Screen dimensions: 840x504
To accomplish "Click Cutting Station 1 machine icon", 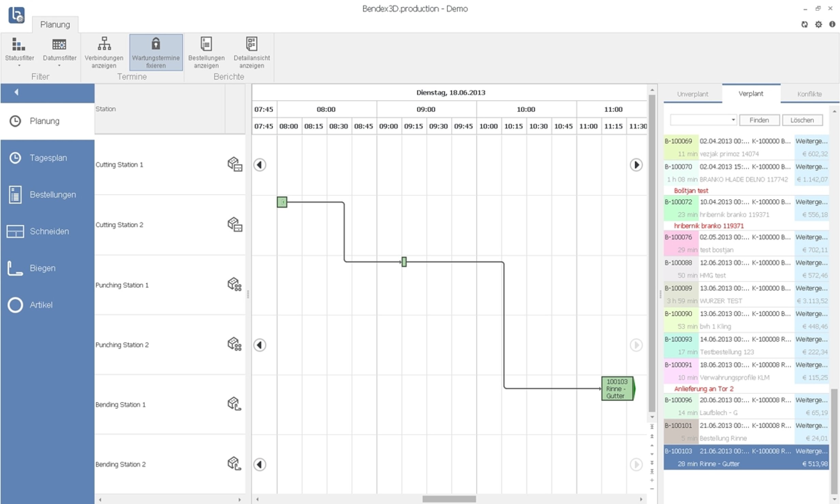I will (x=235, y=164).
